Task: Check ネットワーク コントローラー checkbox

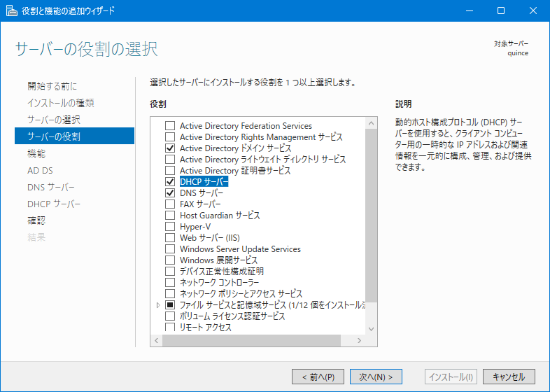Action: tap(170, 283)
